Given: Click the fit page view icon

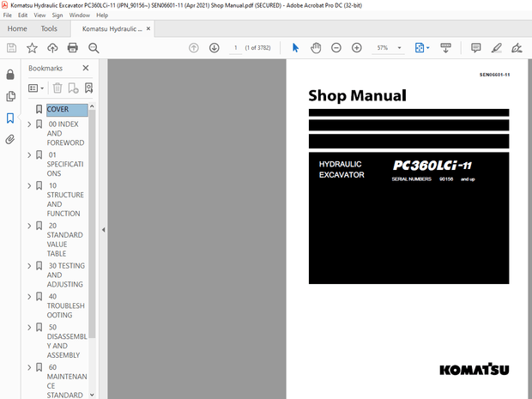Looking at the screenshot, I should (x=420, y=48).
